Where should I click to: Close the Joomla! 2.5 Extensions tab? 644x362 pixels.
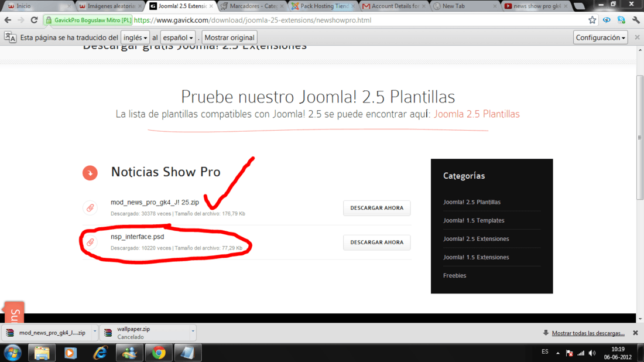[x=211, y=6]
